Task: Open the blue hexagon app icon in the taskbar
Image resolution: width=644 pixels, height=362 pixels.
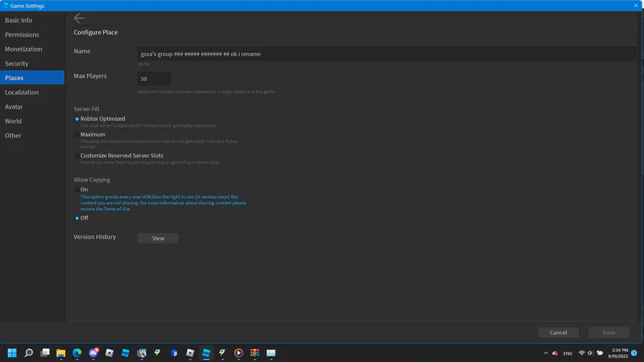Action: [x=174, y=353]
